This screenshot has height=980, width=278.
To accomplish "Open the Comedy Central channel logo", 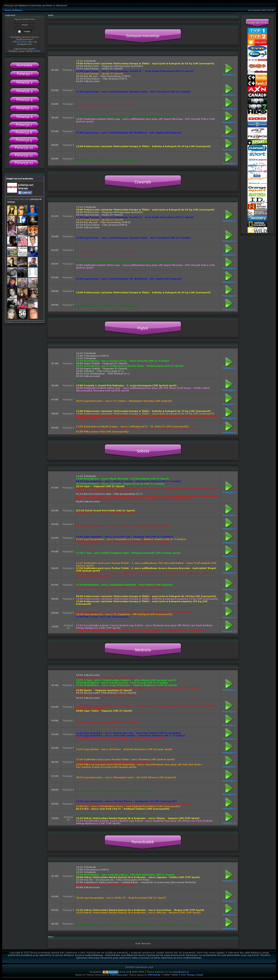I will 257,124.
